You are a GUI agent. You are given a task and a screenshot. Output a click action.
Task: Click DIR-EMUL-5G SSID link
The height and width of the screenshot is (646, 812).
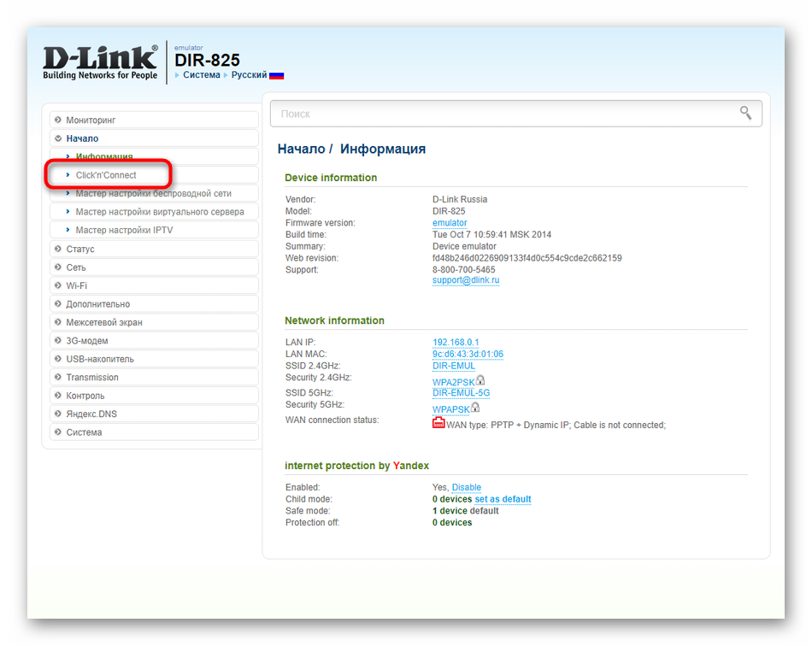461,393
